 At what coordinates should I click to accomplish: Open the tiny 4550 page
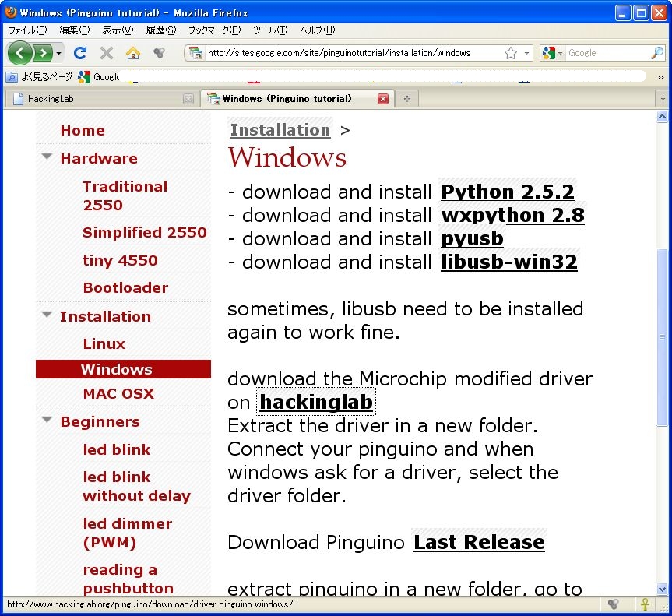pos(121,261)
